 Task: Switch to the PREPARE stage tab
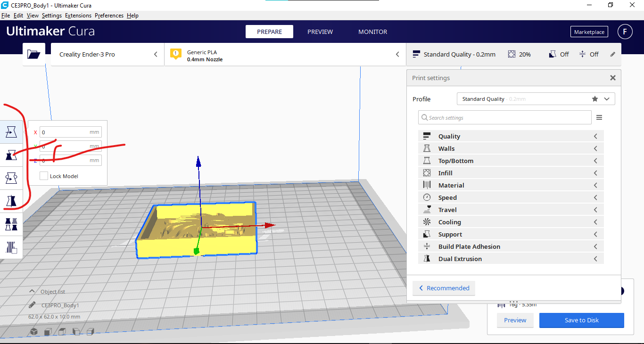click(269, 32)
